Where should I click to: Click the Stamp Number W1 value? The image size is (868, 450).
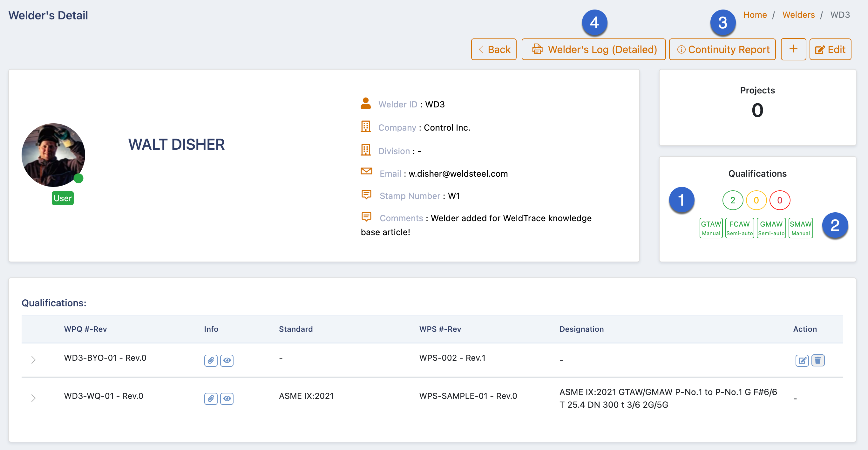click(454, 196)
